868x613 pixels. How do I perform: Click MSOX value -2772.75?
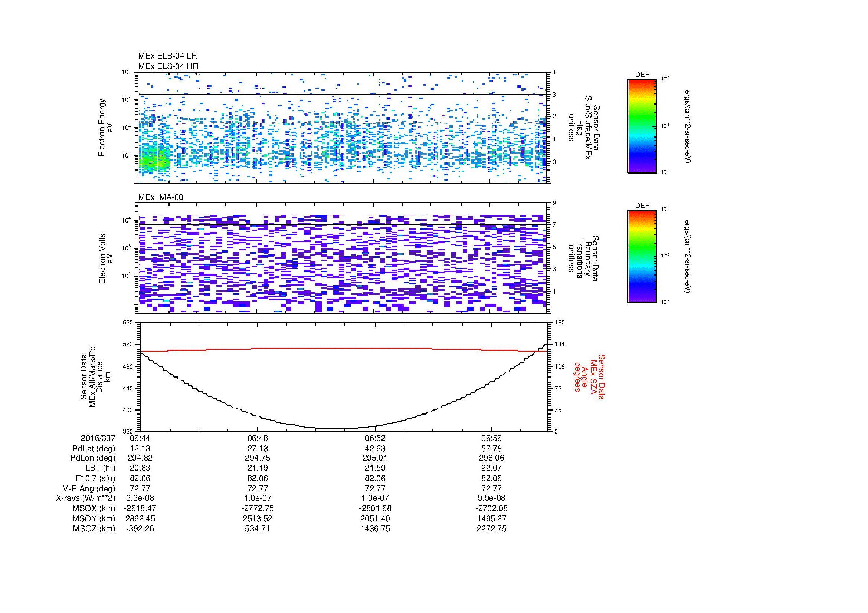click(258, 508)
